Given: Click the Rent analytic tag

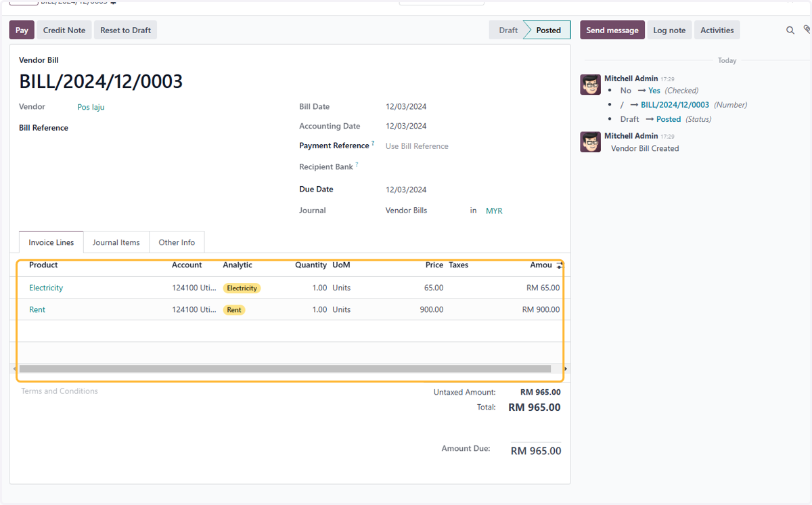Looking at the screenshot, I should tap(234, 309).
